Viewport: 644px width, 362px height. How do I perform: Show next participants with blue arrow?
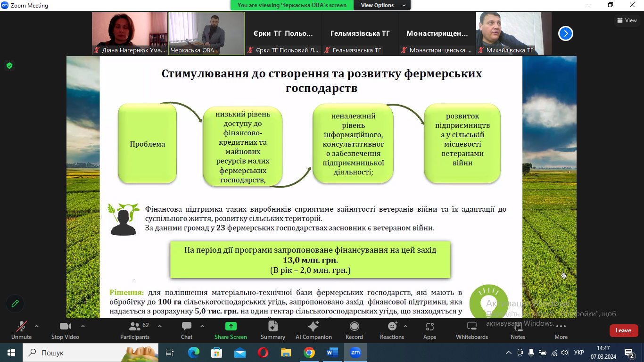click(566, 33)
